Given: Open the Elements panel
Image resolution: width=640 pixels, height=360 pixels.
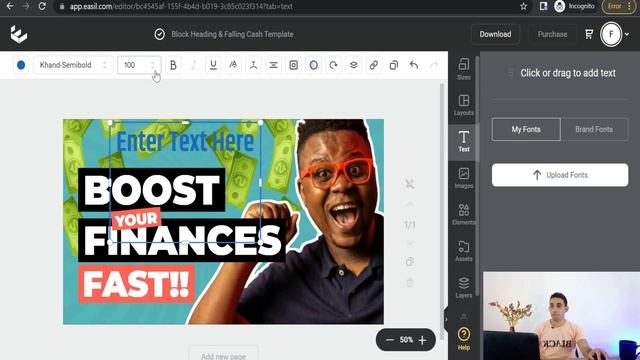Looking at the screenshot, I should [464, 214].
